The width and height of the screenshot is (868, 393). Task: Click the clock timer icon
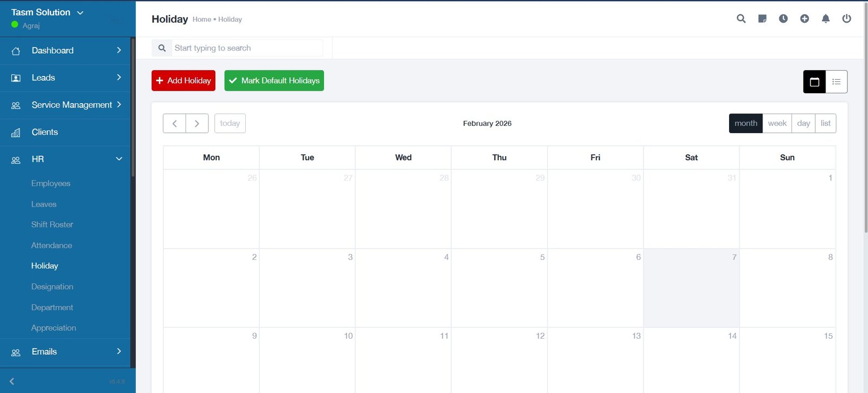(783, 19)
